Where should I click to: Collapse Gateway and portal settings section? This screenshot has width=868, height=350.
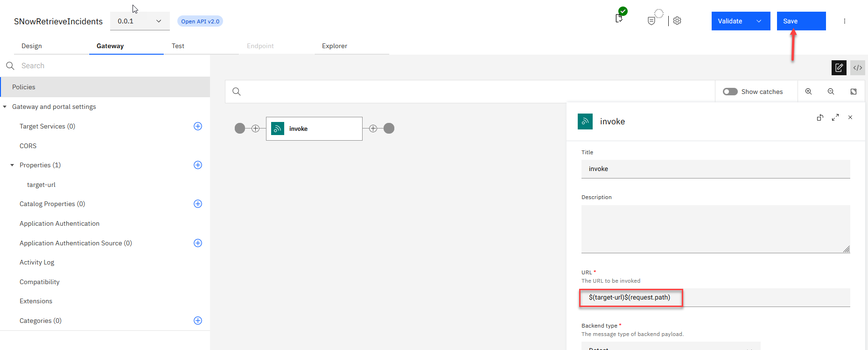click(5, 107)
